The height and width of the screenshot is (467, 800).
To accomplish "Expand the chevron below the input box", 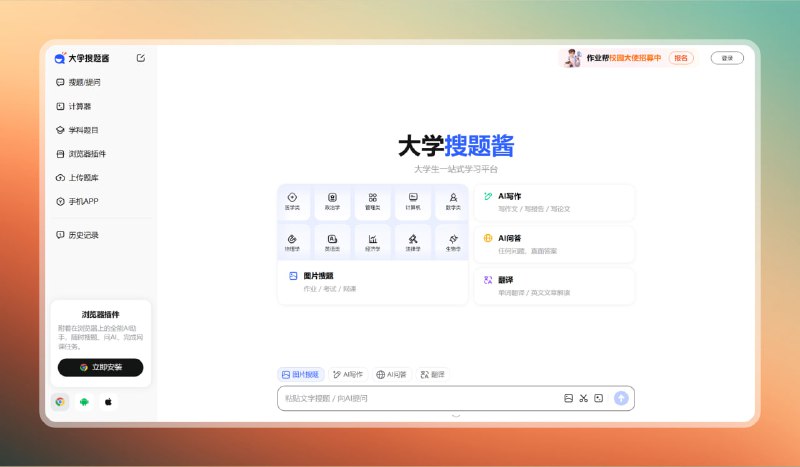I will pos(456,416).
